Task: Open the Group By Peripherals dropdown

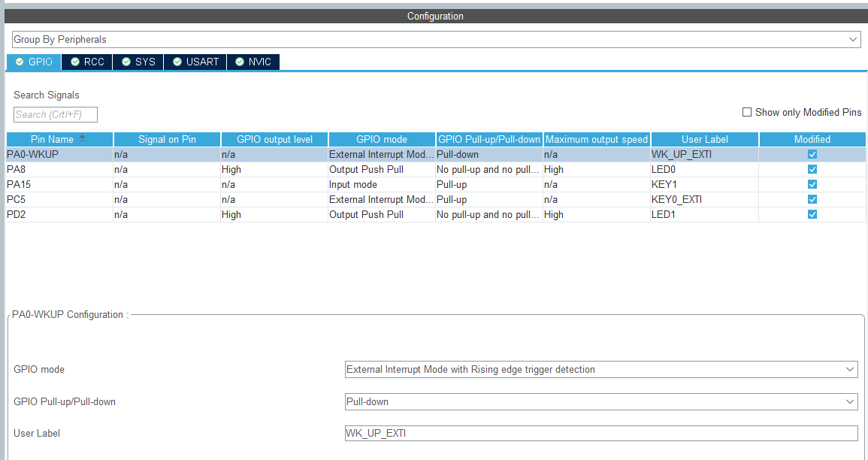Action: pyautogui.click(x=436, y=39)
